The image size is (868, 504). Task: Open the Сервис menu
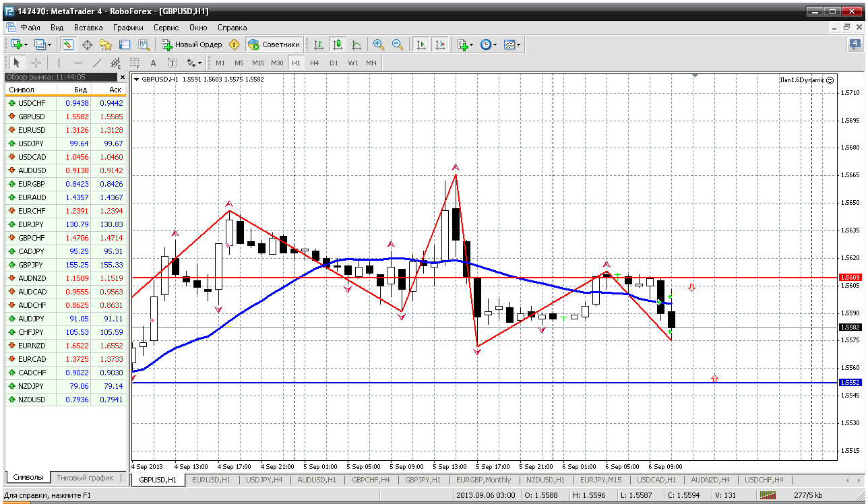166,28
